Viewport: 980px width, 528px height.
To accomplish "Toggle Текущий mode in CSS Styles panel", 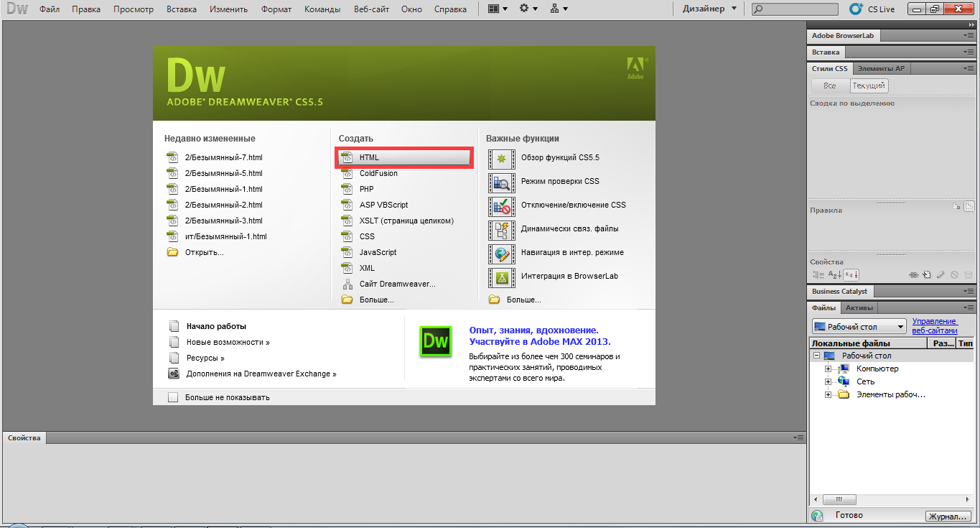I will [869, 85].
